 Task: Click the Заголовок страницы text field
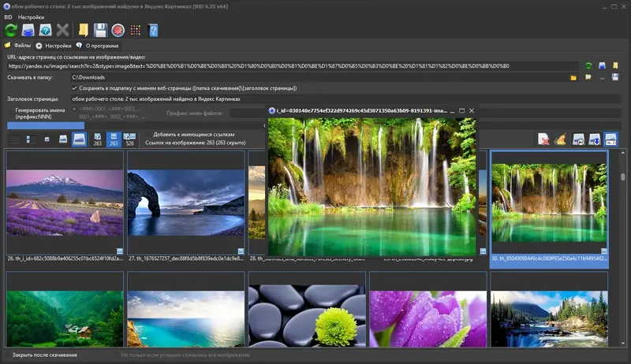point(346,98)
